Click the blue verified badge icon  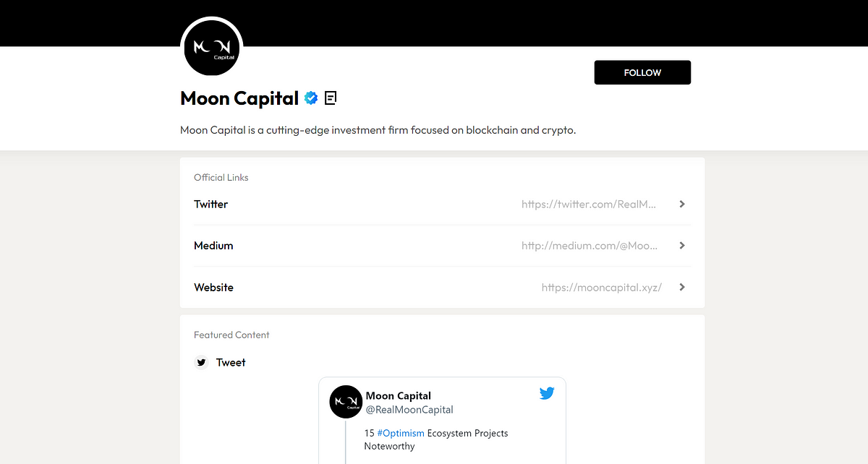click(x=311, y=98)
